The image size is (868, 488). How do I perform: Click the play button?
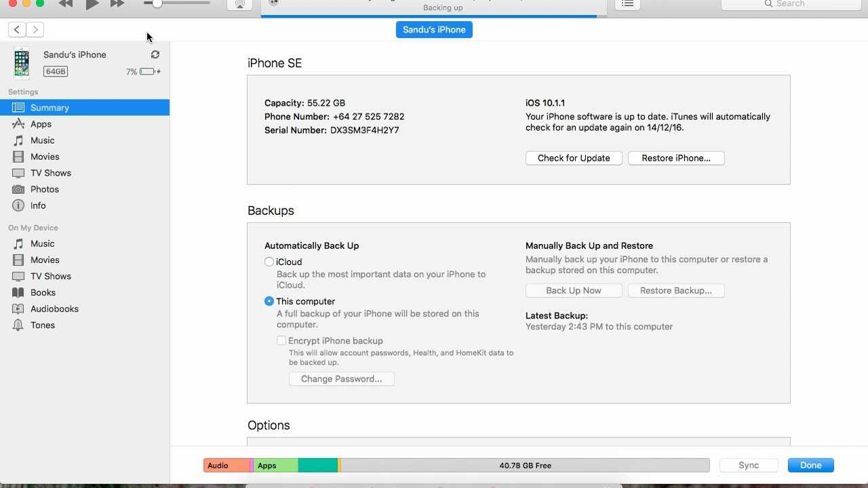(92, 4)
